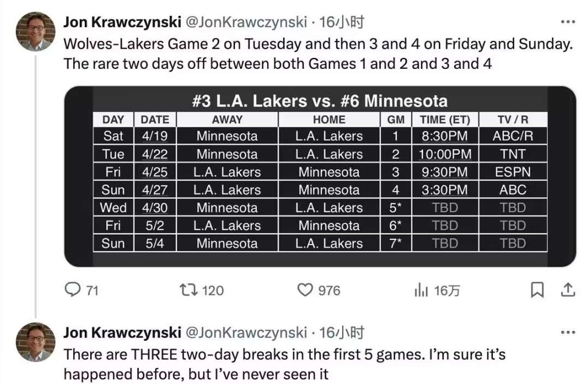Share the first tweet via share icon

pyautogui.click(x=568, y=290)
